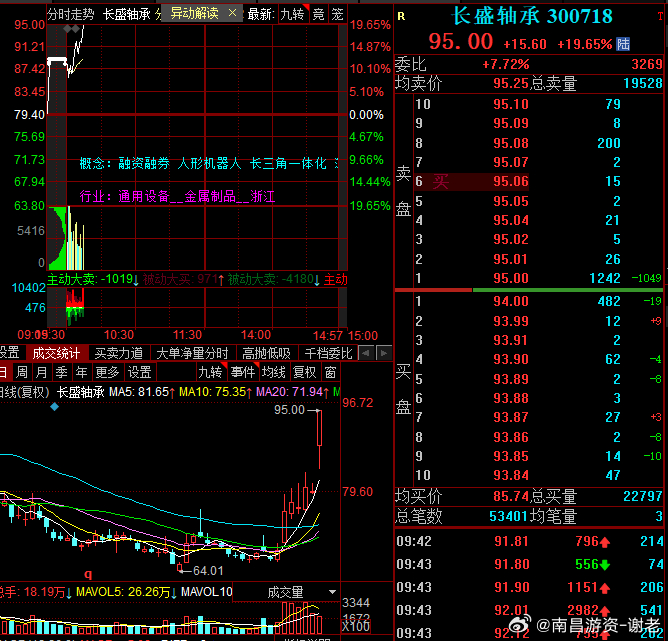The image size is (668, 641).
Task: Click sell level 8 price 95.08
Action: 511,143
